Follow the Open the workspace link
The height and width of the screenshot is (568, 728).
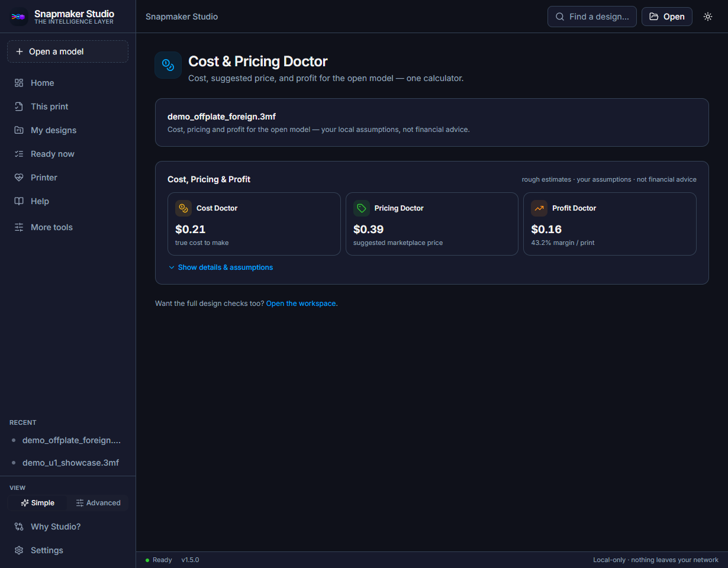(x=301, y=304)
